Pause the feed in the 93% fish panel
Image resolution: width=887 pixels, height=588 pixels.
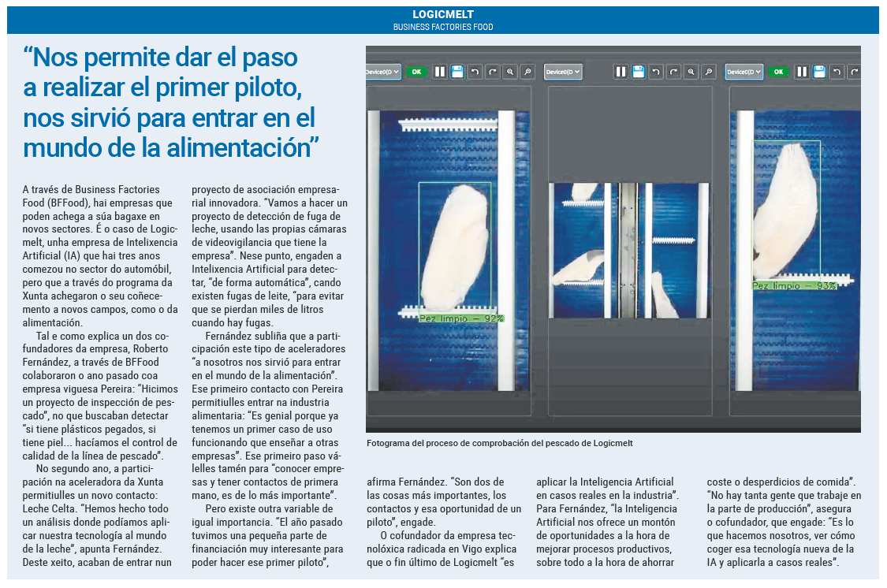tap(802, 72)
